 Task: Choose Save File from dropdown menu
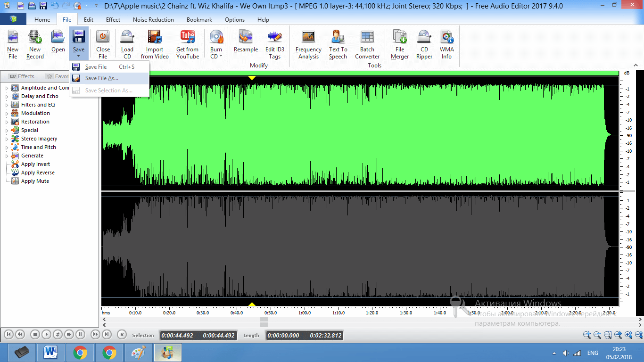tap(109, 67)
